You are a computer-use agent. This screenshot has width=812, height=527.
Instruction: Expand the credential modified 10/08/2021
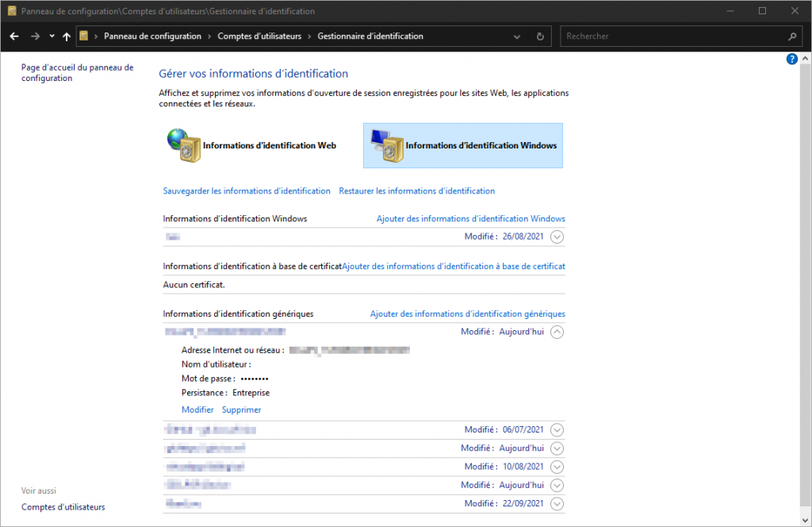(557, 467)
